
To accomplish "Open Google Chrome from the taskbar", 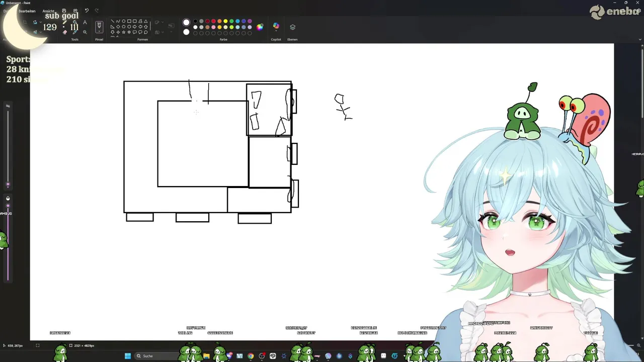I will [x=251, y=356].
